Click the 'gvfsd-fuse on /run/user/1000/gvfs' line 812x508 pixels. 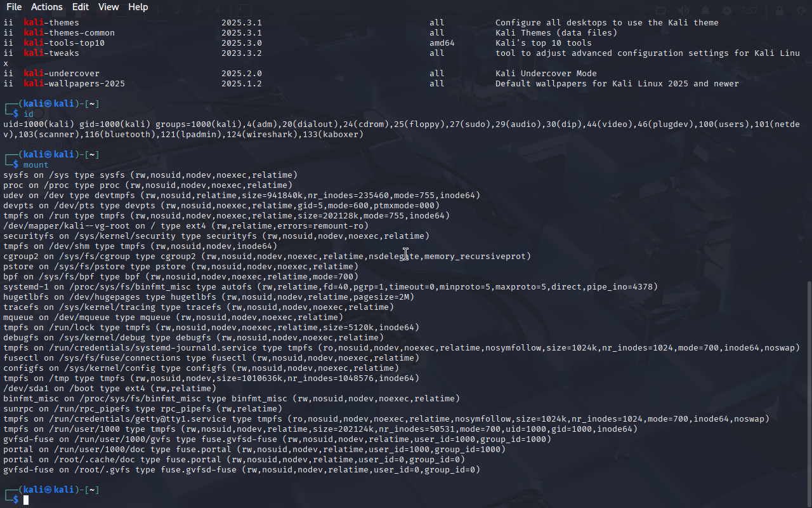coord(277,439)
